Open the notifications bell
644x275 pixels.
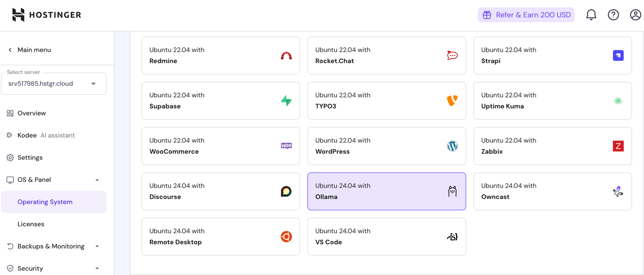591,15
